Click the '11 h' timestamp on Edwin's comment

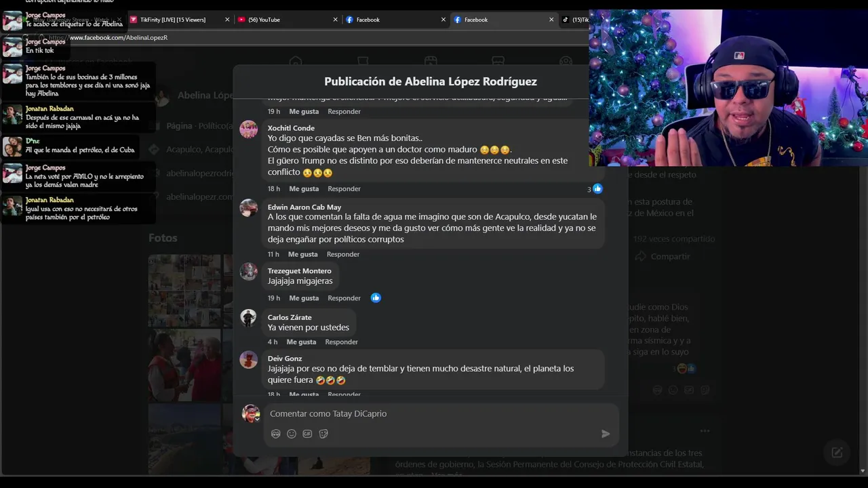tap(273, 254)
